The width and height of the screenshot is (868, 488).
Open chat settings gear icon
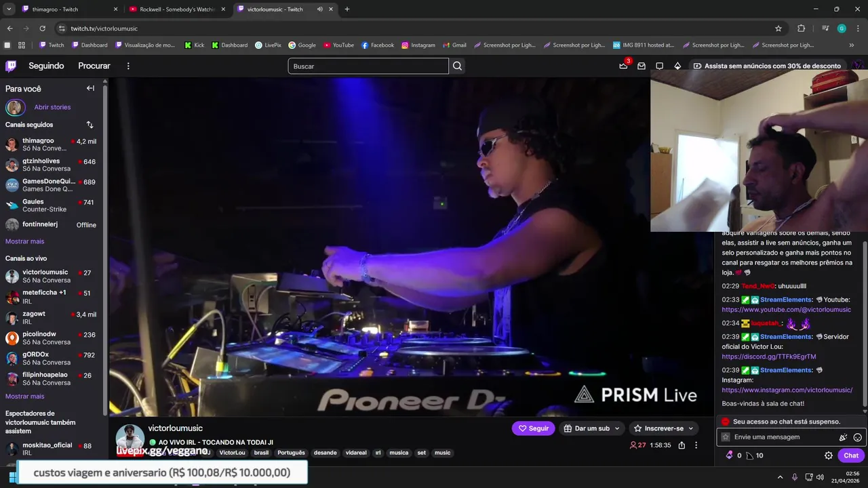click(829, 455)
